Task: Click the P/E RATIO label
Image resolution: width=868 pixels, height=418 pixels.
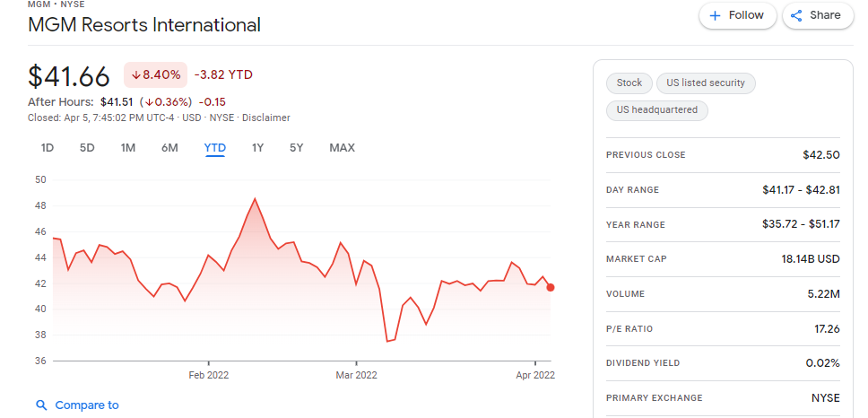Action: 629,329
